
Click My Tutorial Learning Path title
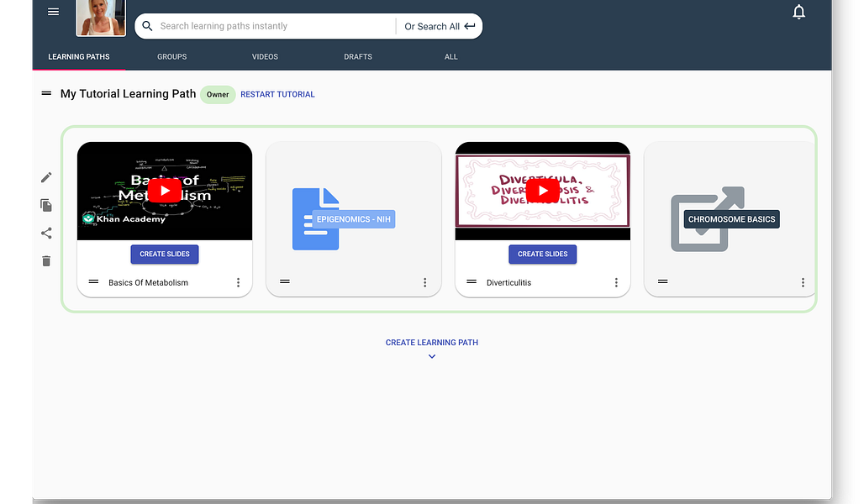(x=128, y=93)
